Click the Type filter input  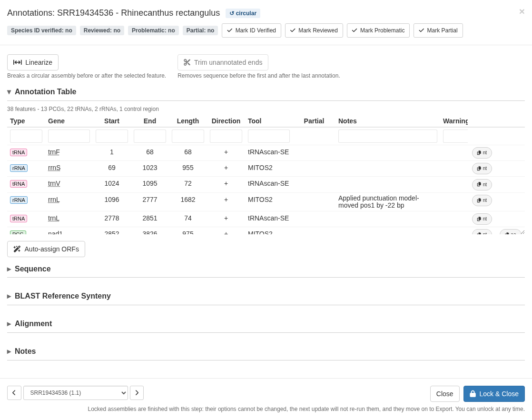coord(26,136)
